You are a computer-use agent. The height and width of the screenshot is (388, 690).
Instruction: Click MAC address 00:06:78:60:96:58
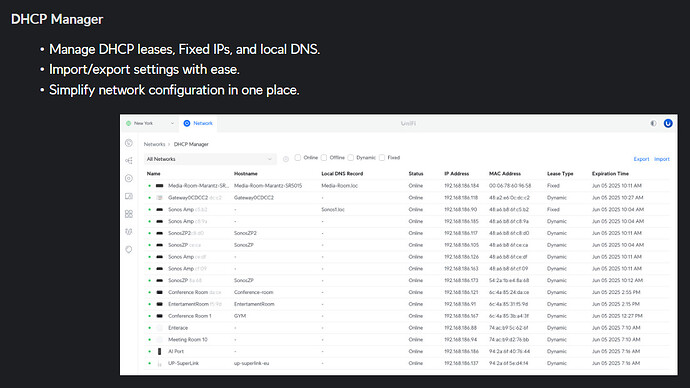[x=510, y=186]
